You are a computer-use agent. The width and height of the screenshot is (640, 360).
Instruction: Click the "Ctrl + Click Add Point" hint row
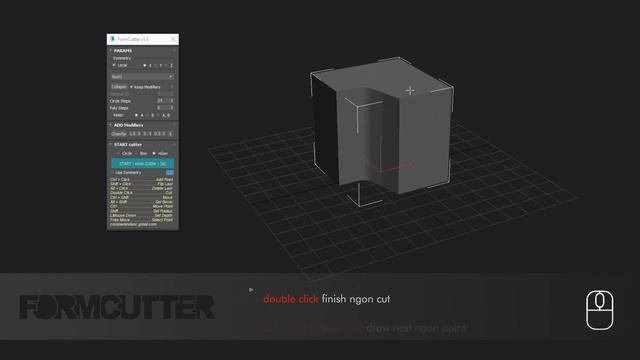[141, 180]
